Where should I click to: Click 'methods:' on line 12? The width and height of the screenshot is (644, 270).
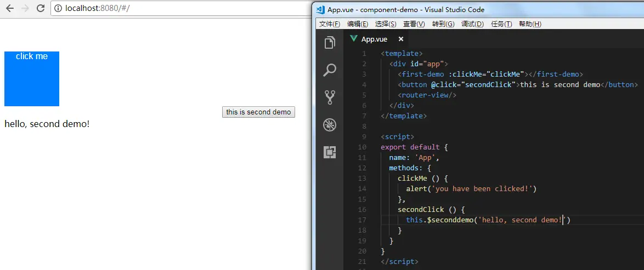tap(406, 168)
